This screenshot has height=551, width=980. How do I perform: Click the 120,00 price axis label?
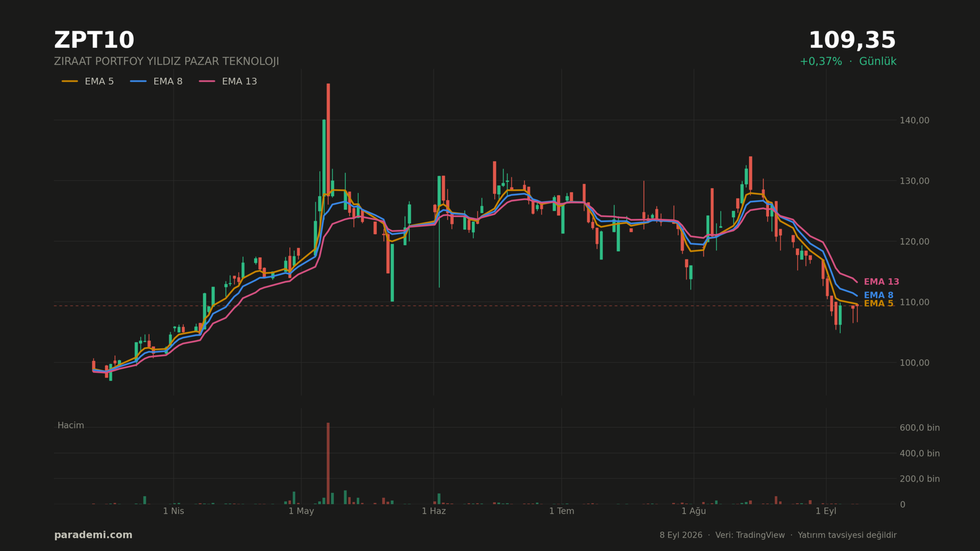click(x=914, y=242)
